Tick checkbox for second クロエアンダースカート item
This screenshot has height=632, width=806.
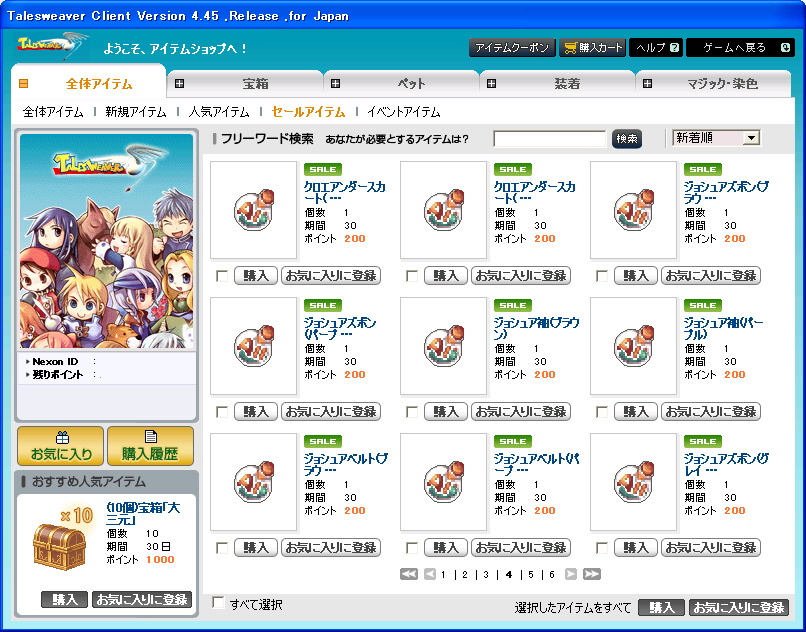[412, 276]
